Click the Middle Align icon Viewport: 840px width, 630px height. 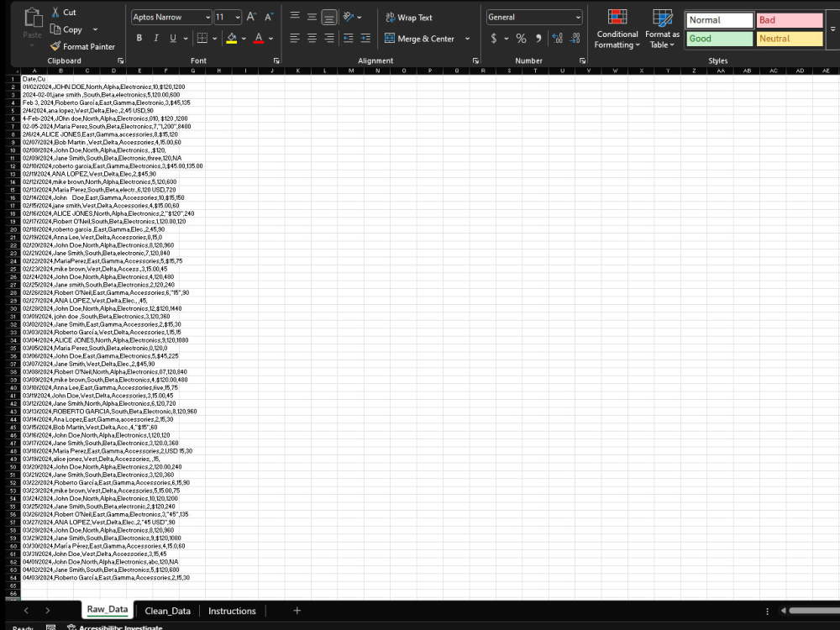pyautogui.click(x=312, y=17)
